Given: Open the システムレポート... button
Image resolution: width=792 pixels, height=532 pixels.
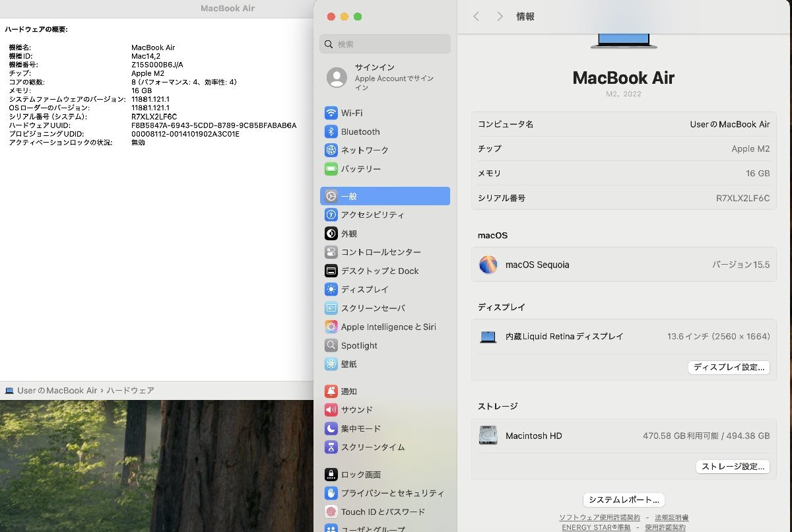Looking at the screenshot, I should coord(624,500).
